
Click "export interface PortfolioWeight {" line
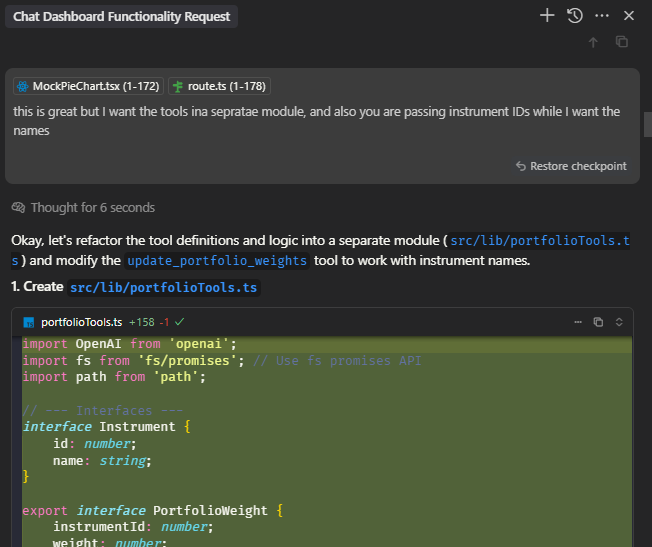click(153, 510)
